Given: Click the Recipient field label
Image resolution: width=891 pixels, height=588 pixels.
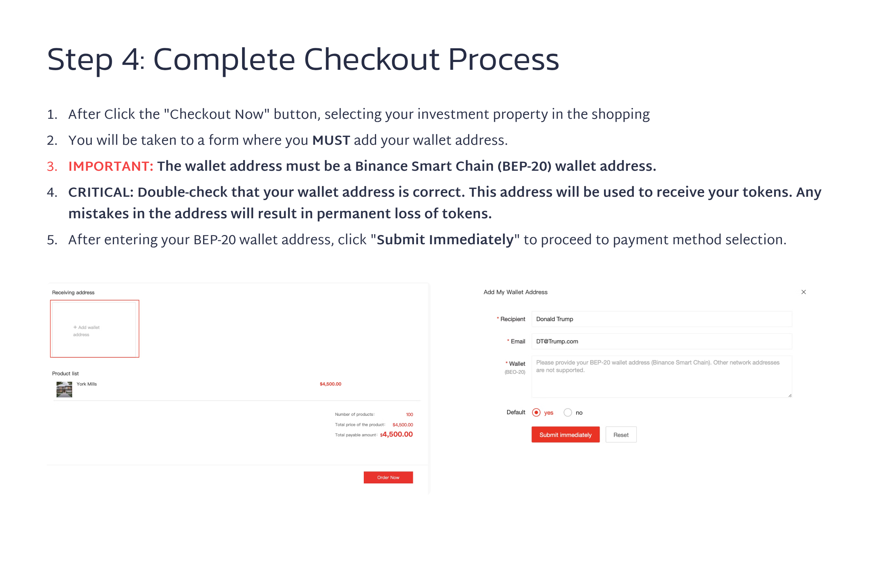Looking at the screenshot, I should pyautogui.click(x=513, y=319).
